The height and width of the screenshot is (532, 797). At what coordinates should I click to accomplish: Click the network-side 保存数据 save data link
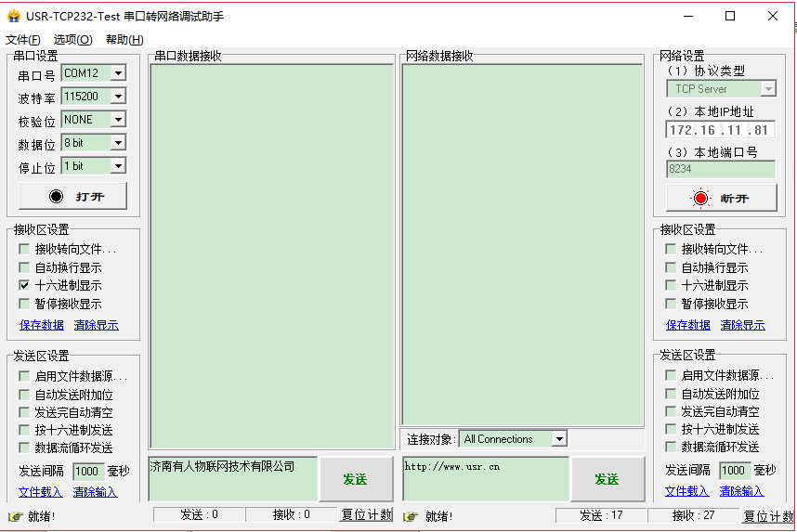[688, 325]
